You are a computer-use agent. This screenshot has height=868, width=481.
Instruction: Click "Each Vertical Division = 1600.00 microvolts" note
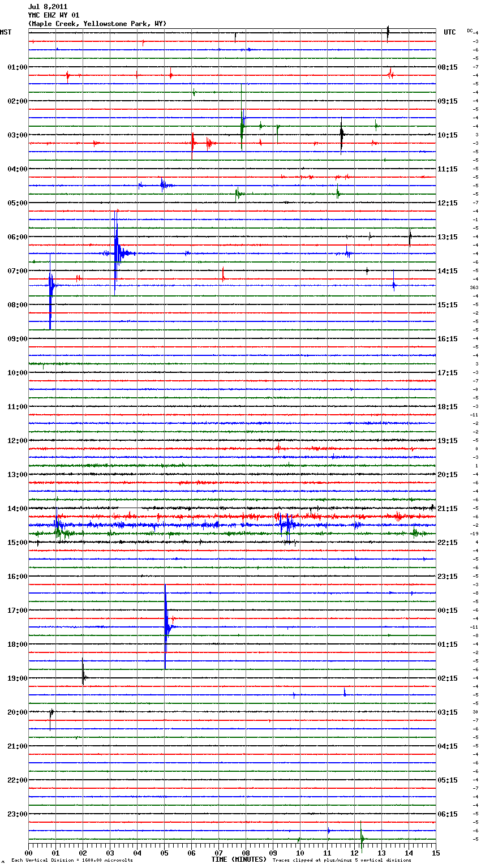[72, 861]
